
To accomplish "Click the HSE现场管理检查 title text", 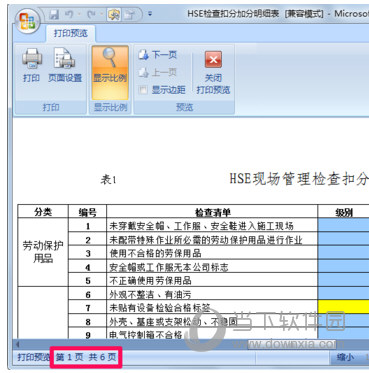I will coord(299,179).
